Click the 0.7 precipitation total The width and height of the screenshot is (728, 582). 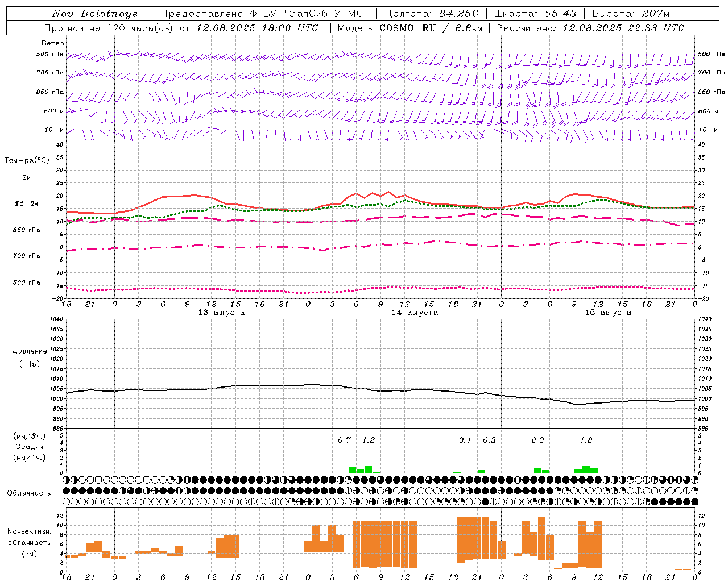pyautogui.click(x=344, y=440)
